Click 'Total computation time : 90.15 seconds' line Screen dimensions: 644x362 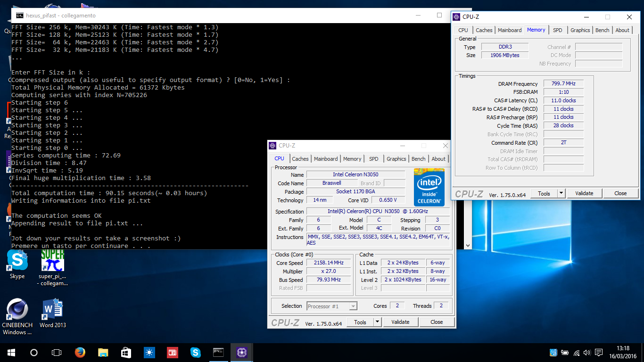tap(109, 193)
